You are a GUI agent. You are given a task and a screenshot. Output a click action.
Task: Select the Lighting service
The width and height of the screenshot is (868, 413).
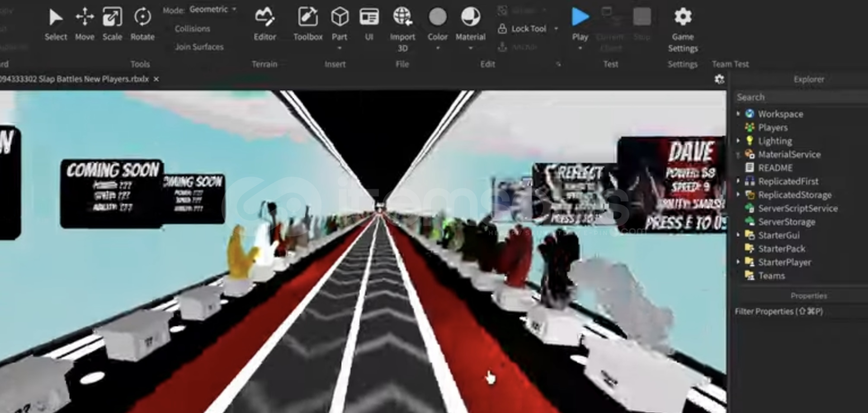[774, 141]
